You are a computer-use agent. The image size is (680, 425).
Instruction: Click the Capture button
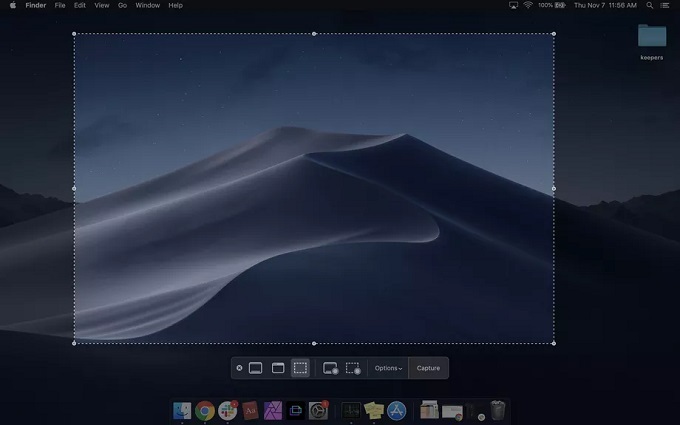point(428,368)
